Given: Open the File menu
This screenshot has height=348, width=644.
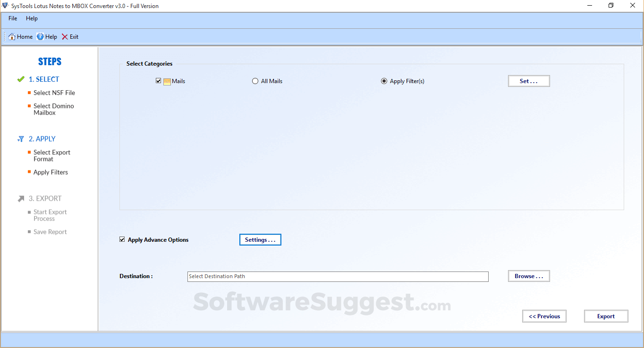Looking at the screenshot, I should pyautogui.click(x=12, y=18).
